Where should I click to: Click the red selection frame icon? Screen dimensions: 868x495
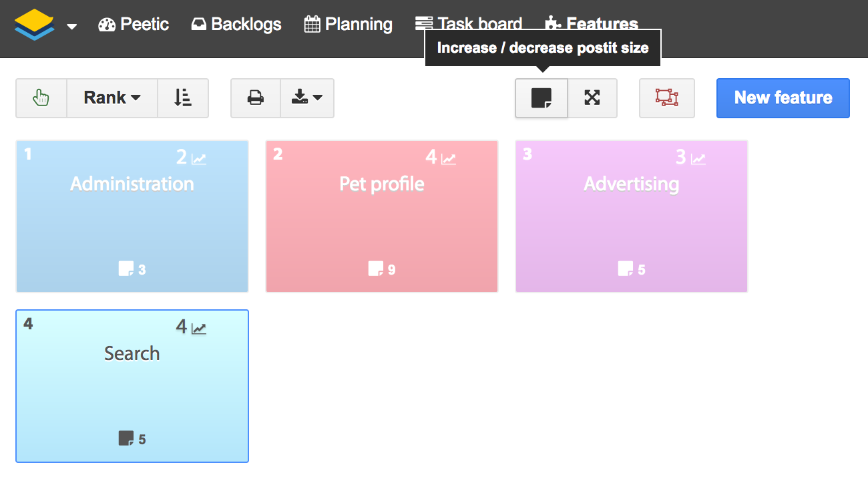click(x=666, y=98)
